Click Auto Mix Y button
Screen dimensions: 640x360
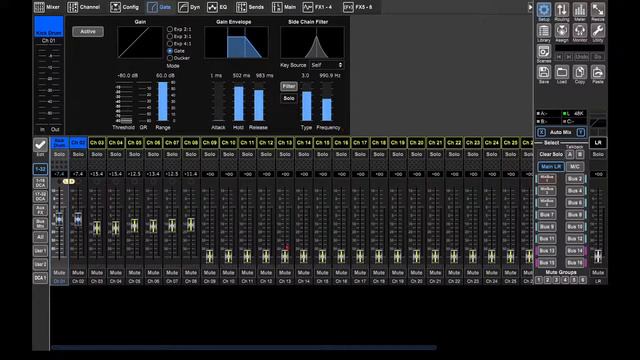pyautogui.click(x=580, y=132)
